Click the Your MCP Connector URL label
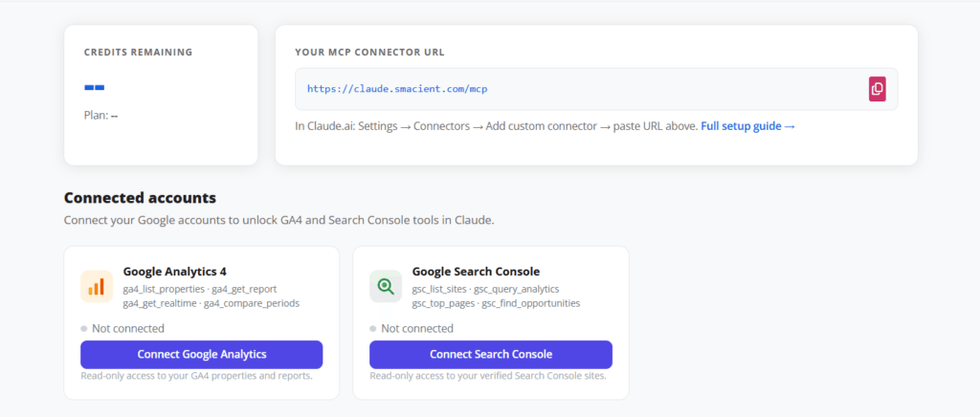 point(369,52)
